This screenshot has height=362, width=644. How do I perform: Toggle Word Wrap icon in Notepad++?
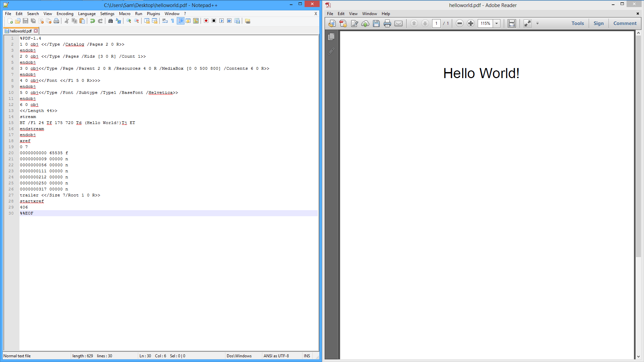point(165,21)
